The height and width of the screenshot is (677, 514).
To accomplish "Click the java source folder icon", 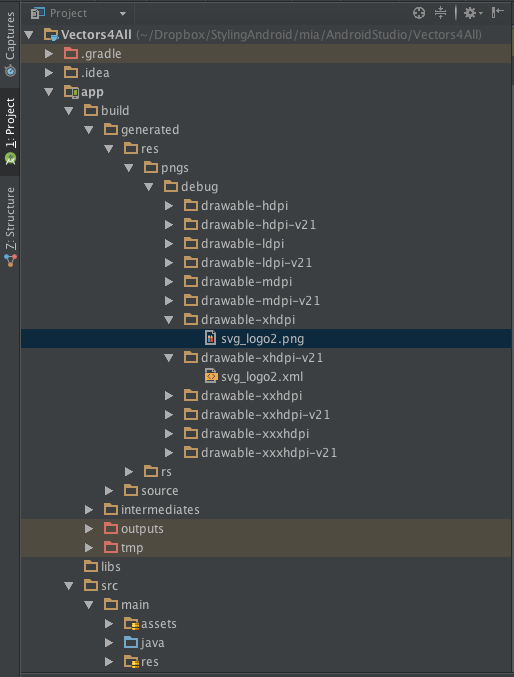I will pyautogui.click(x=131, y=642).
